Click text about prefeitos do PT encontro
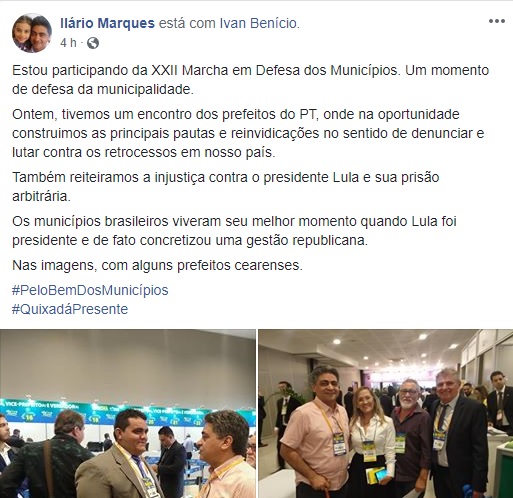 248,133
